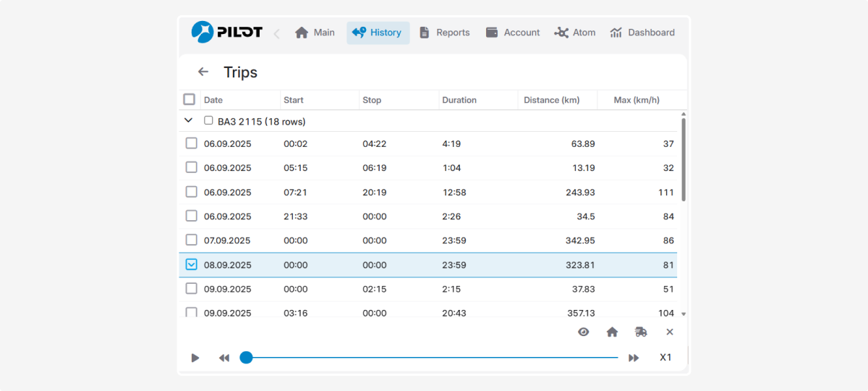Collapse navigation with the left chevron
The height and width of the screenshot is (391, 868).
point(276,33)
